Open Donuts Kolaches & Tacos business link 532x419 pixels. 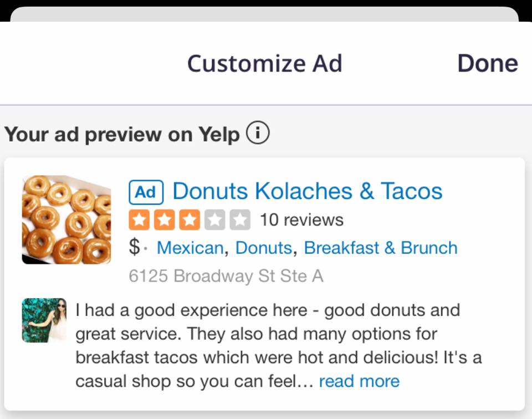pos(308,191)
